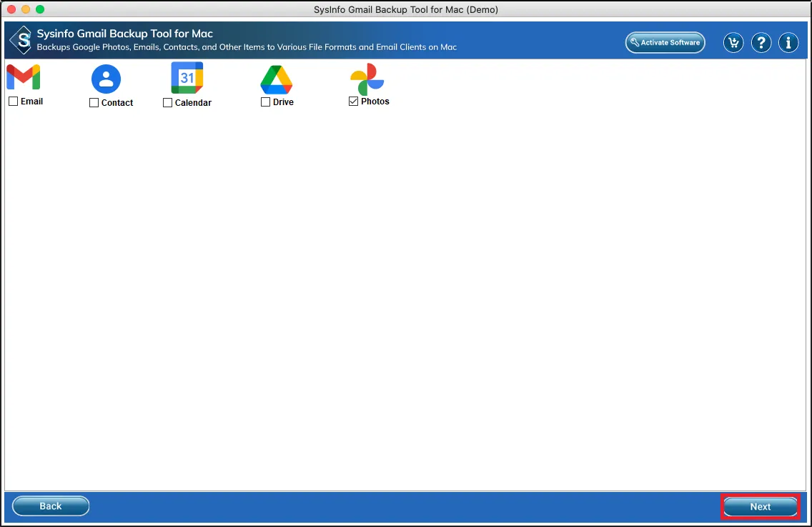Click the Google Drive icon
The width and height of the screenshot is (812, 527).
[277, 80]
